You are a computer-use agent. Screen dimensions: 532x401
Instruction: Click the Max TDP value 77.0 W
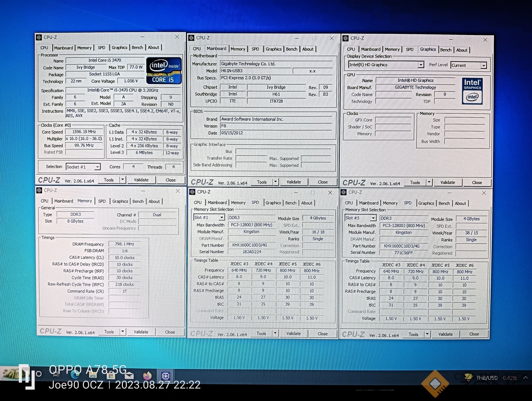tap(136, 67)
